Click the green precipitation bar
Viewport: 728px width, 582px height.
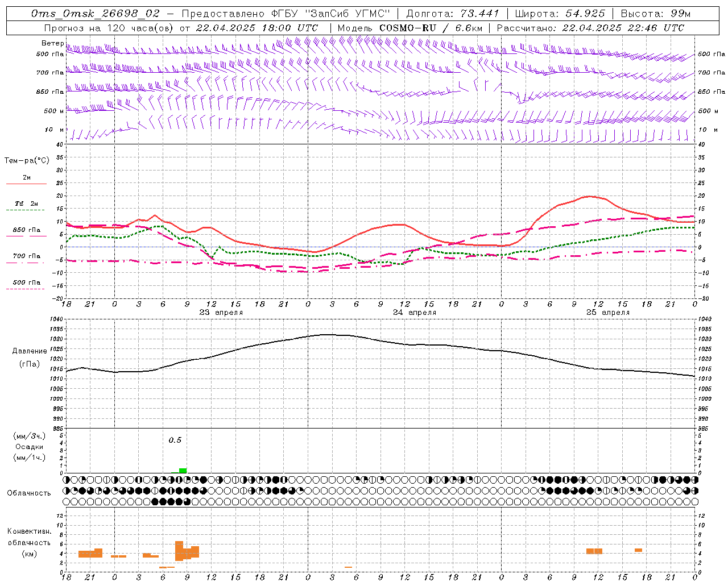coord(183,471)
